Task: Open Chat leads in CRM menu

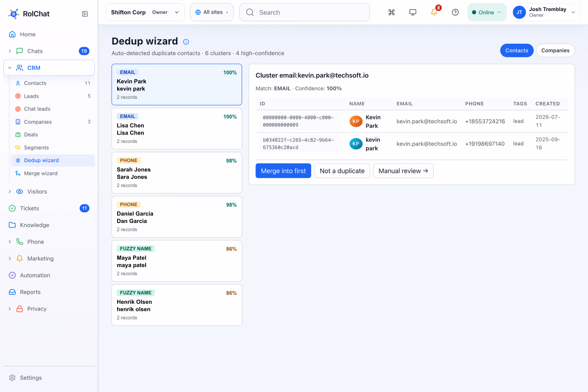Action: pyautogui.click(x=53, y=109)
